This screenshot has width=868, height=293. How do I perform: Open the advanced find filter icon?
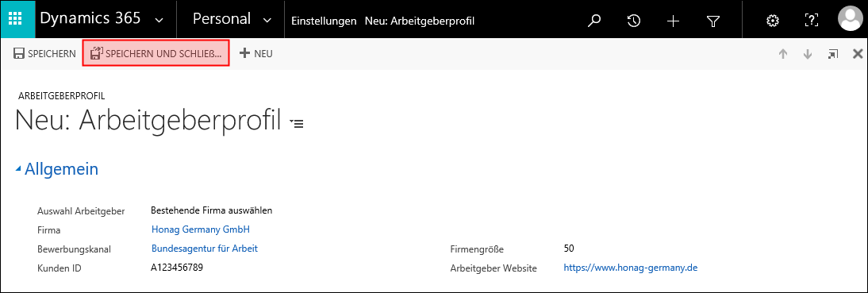tap(713, 21)
